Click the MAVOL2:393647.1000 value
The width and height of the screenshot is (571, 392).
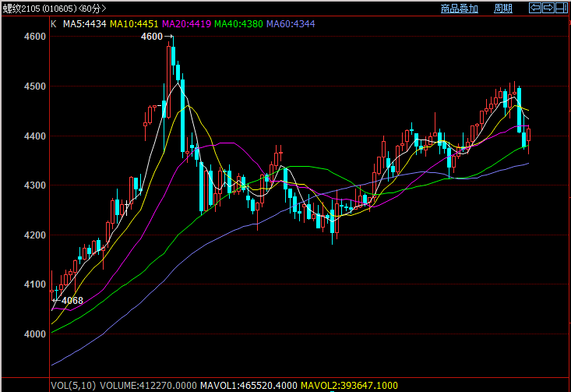(x=349, y=386)
